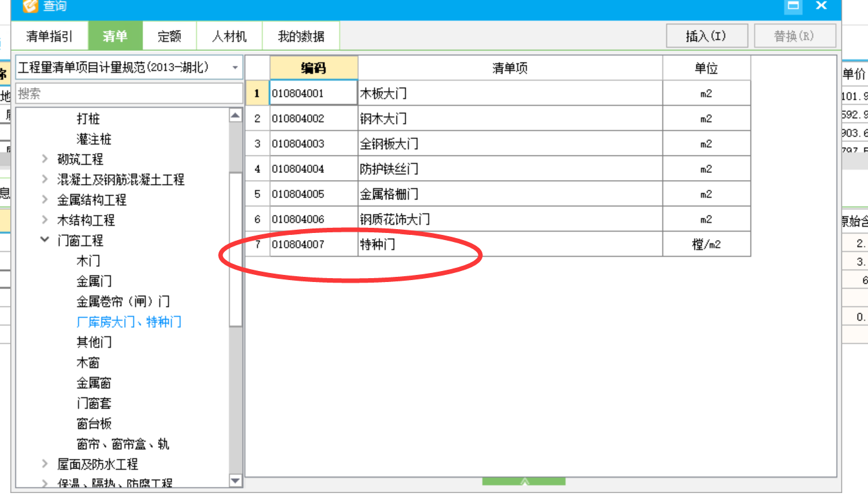Select 木门 in the tree
868x504 pixels.
pos(88,261)
